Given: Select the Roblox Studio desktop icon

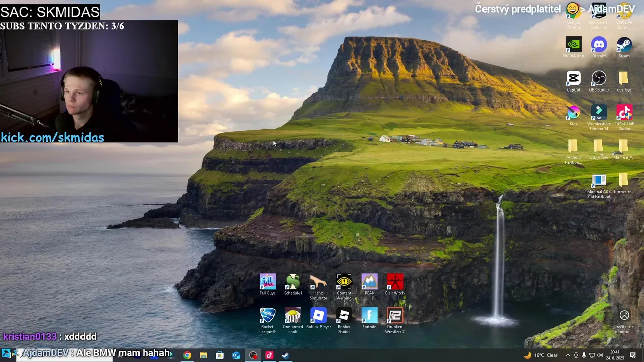Looking at the screenshot, I should point(344,321).
